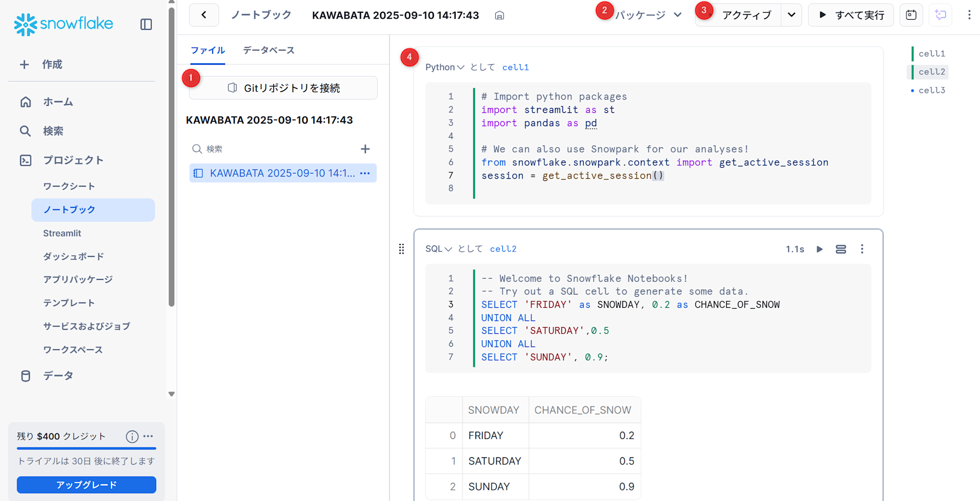The width and height of the screenshot is (980, 501).
Task: Jump to cell1 in outline
Action: click(x=931, y=53)
